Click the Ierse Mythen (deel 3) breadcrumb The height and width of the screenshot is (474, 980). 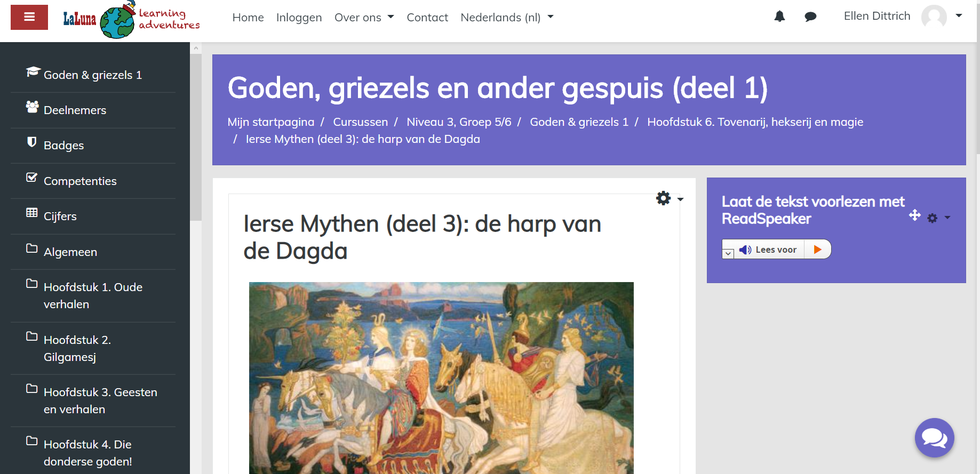[363, 139]
